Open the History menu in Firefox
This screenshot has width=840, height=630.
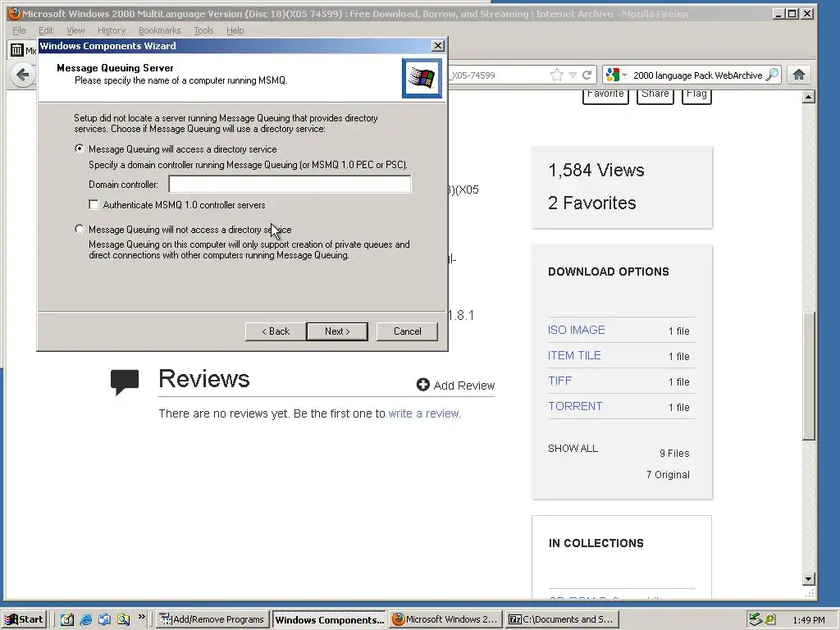pos(112,30)
